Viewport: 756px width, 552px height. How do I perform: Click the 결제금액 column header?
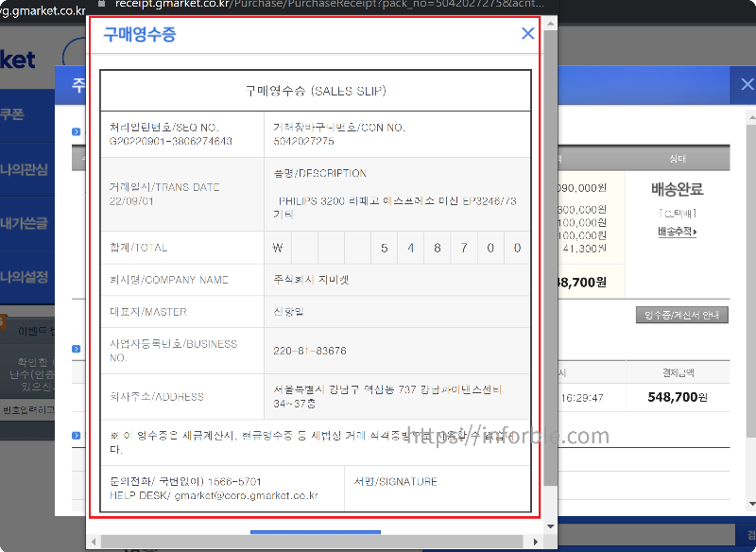coord(678,372)
